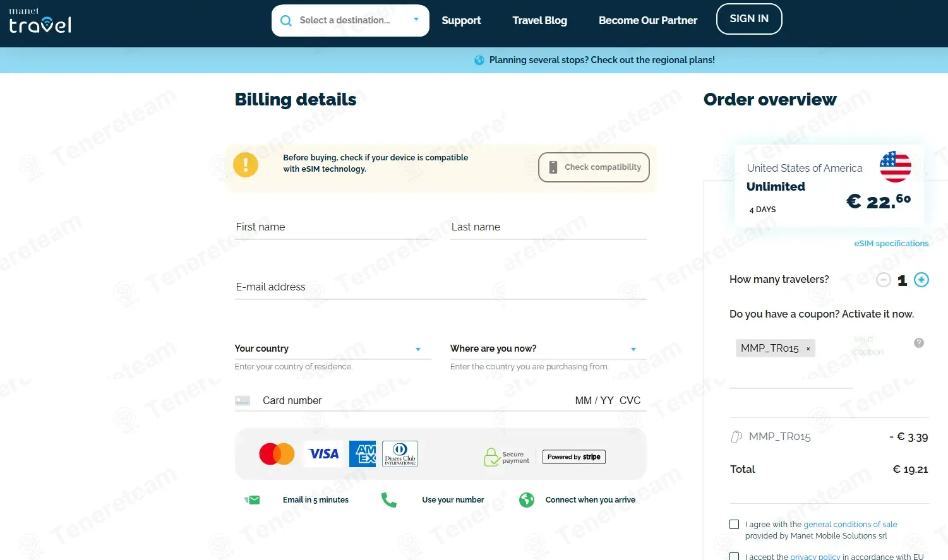
Task: Expand the Where are you now dropdown
Action: coord(548,349)
